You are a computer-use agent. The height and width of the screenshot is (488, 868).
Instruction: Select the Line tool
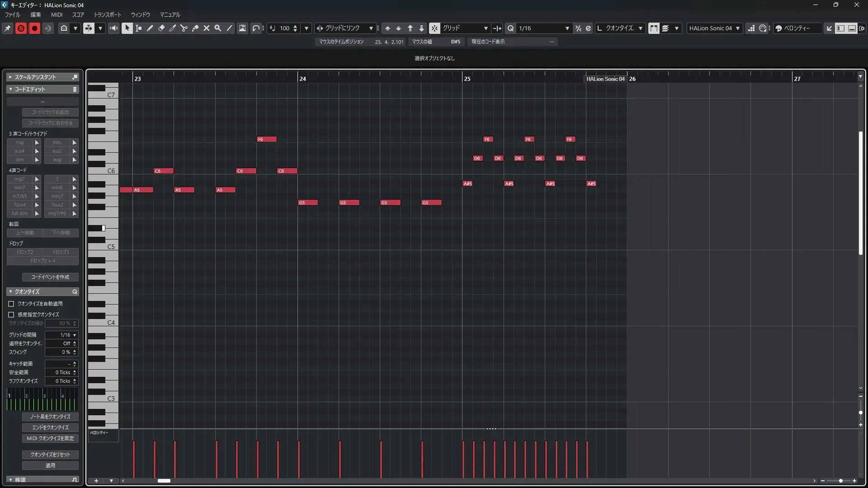230,28
